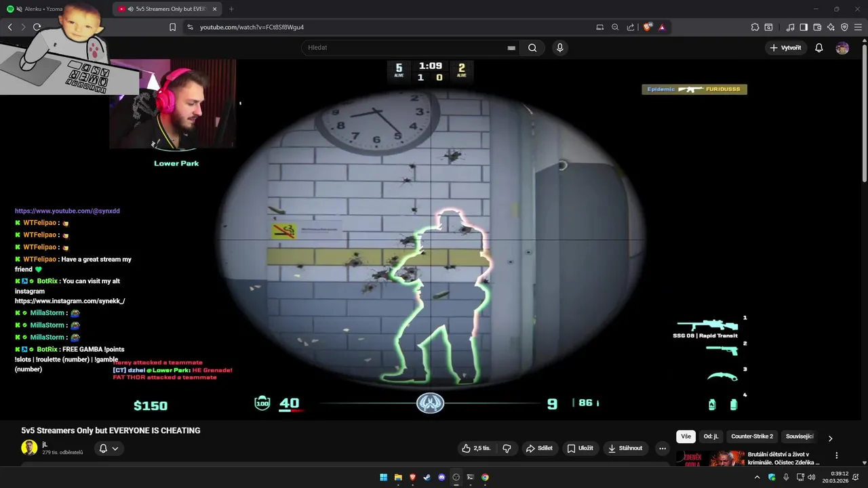Open browser extensions puzzle icon
Viewport: 868px width, 488px height.
tap(755, 27)
